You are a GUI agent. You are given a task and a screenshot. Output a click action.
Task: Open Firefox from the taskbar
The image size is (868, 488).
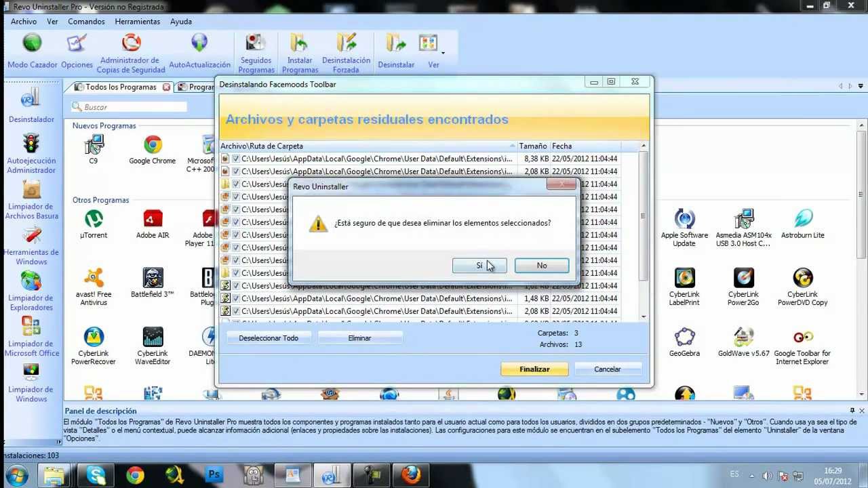411,475
